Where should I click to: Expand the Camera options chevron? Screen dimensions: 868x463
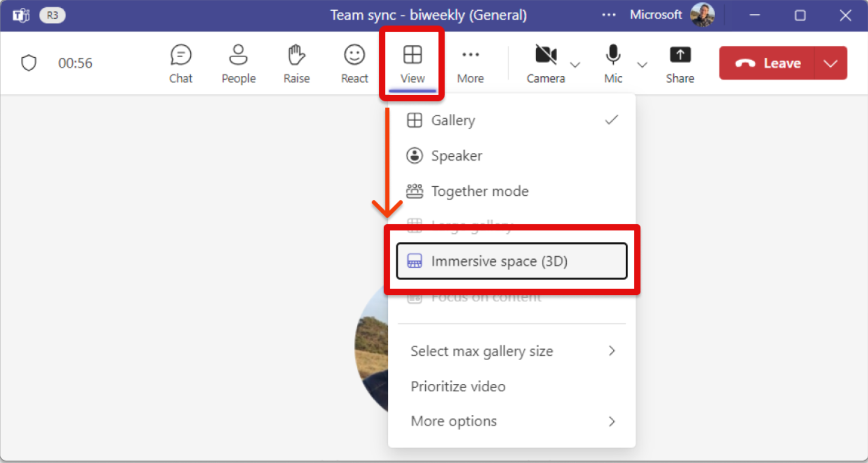[576, 65]
